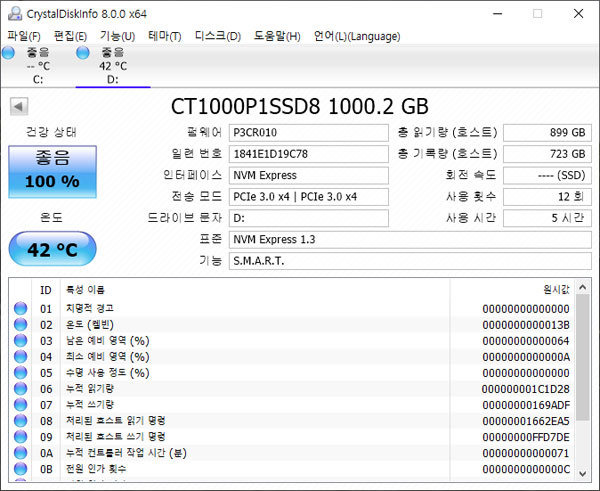Screen dimensions: 600x491
Task: Click status orb of attribute 0A
Action: (x=21, y=453)
